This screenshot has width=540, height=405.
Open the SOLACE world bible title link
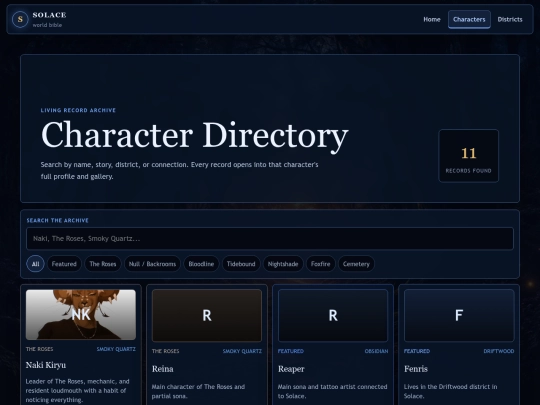tap(49, 19)
